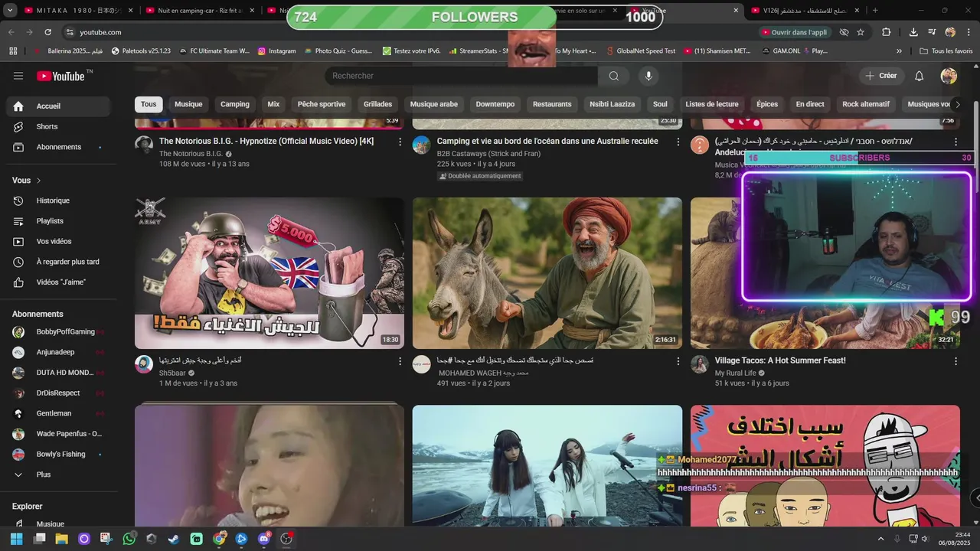This screenshot has height=551, width=980.
Task: Open Vidéos "J'aime" list
Action: click(x=58, y=282)
